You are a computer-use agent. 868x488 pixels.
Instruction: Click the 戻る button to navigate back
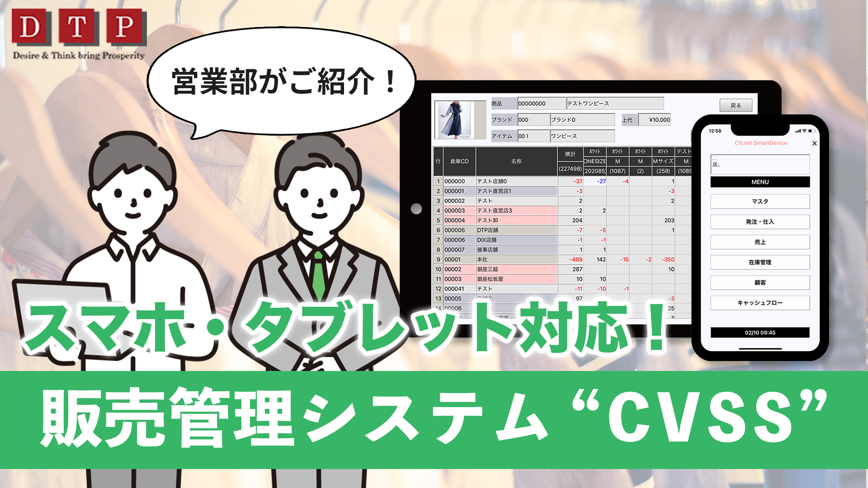click(x=736, y=106)
